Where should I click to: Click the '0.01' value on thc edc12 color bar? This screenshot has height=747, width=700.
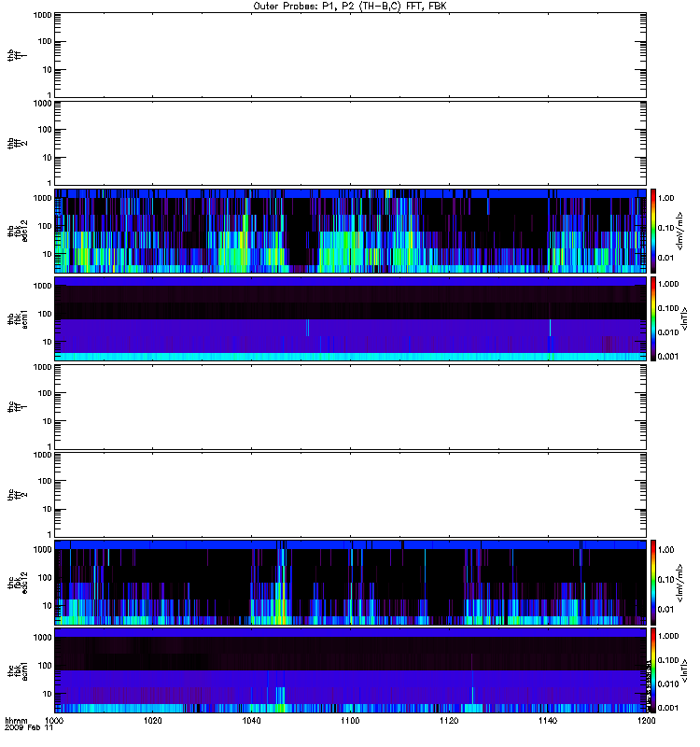665,610
